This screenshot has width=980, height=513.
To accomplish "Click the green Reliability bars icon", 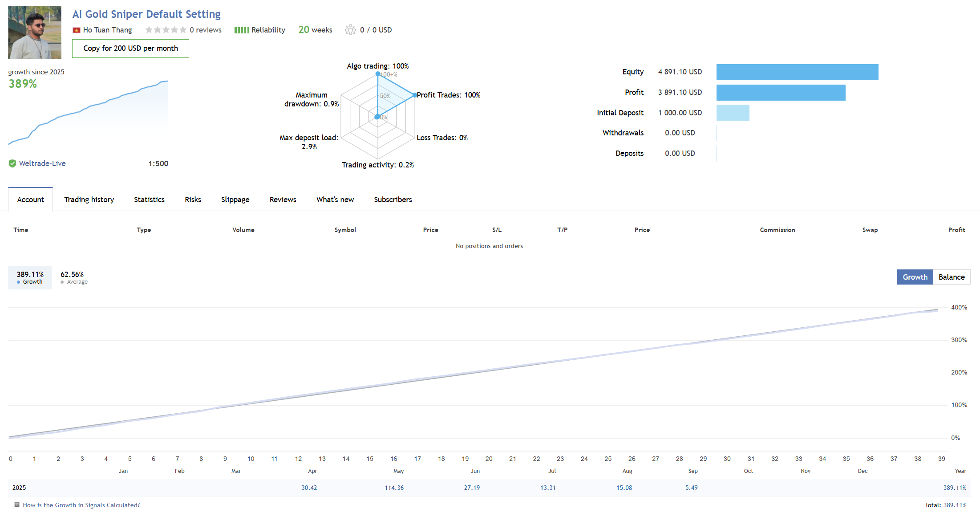I will point(242,30).
